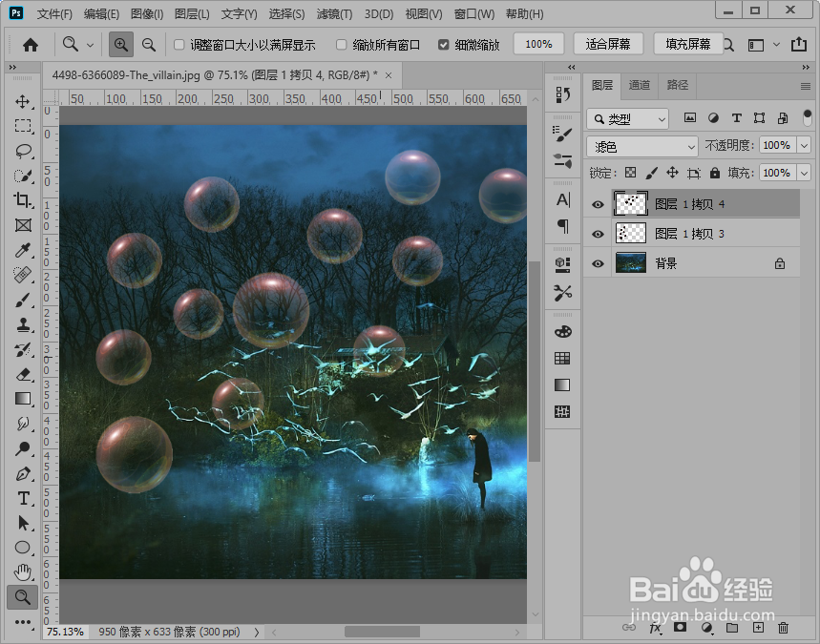Open the History panel icon
The width and height of the screenshot is (820, 644).
[562, 94]
